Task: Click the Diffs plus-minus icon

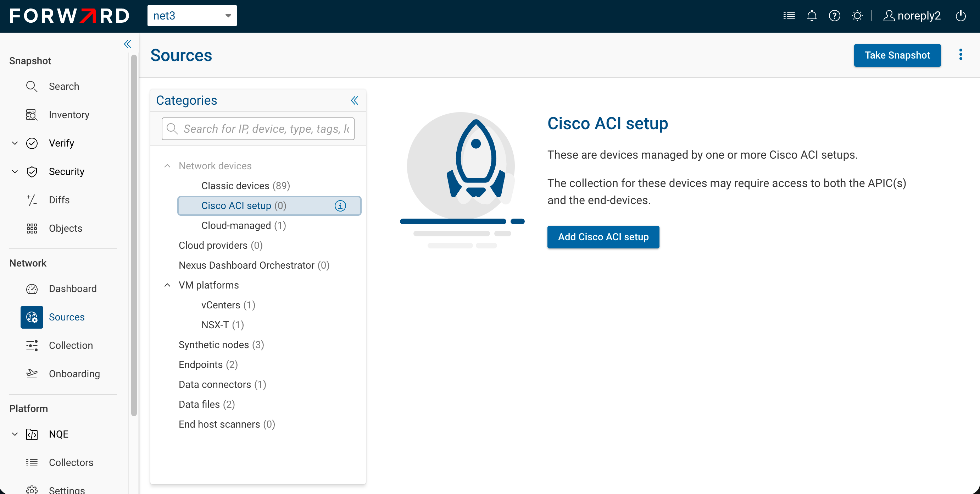Action: point(32,200)
